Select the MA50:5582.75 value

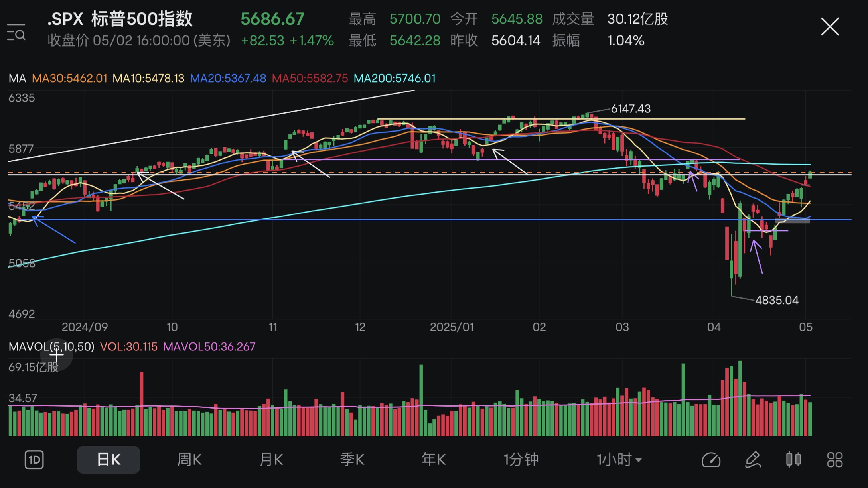[310, 78]
